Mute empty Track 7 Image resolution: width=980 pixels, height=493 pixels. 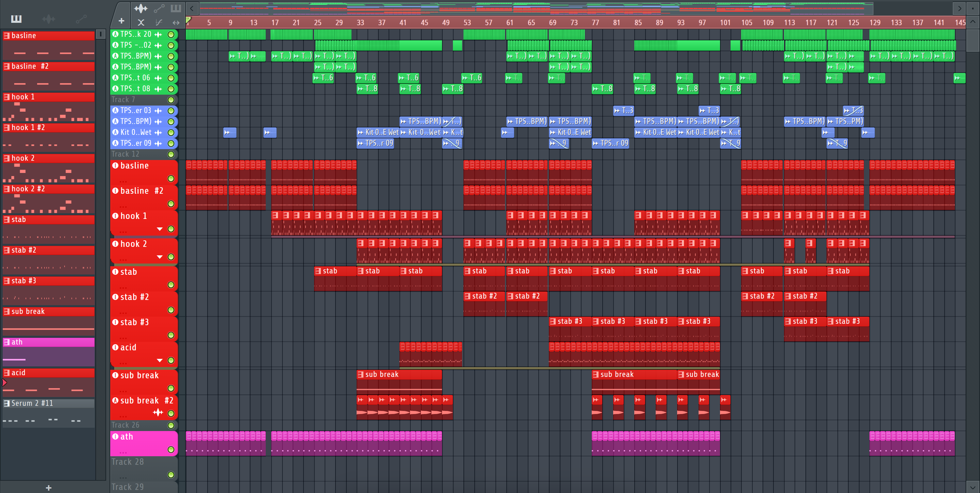tap(171, 100)
